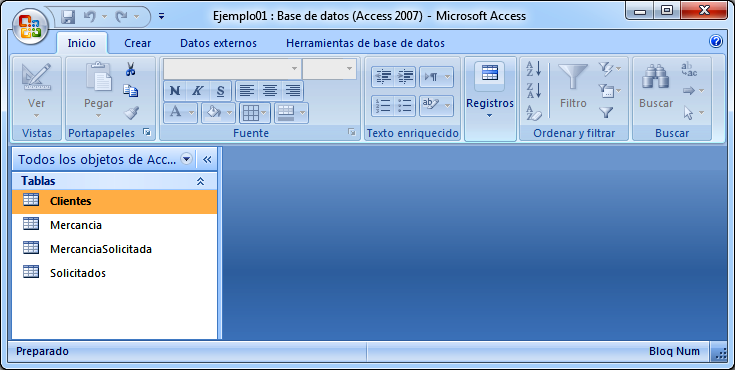Screen dimensions: 735x370
Task: Open the Office button menu
Action: pyautogui.click(x=30, y=26)
